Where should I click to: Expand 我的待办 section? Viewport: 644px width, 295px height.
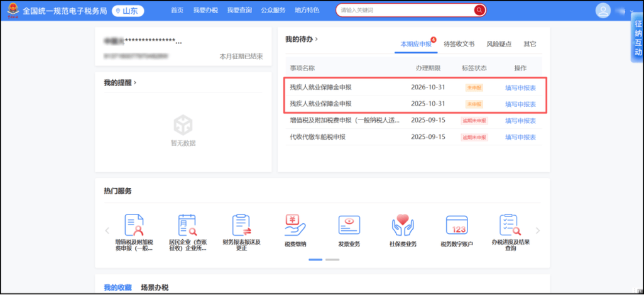(x=302, y=39)
